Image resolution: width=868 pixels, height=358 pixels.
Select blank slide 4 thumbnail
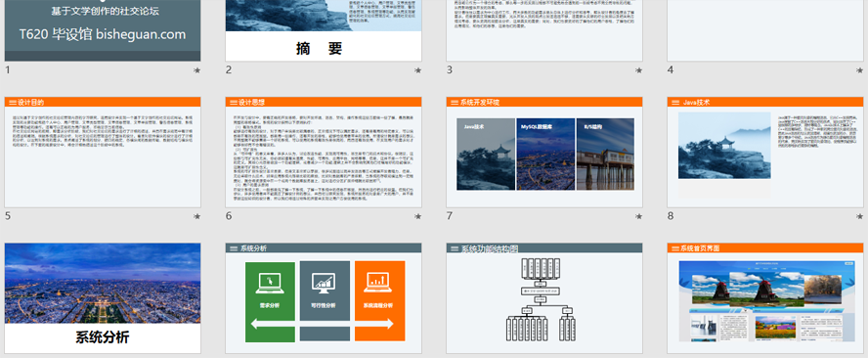(765, 30)
